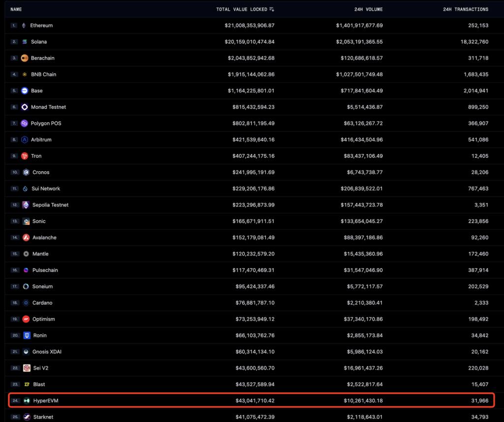Image resolution: width=504 pixels, height=422 pixels.
Task: Select Optimism transactions count 198,492
Action: click(x=478, y=319)
